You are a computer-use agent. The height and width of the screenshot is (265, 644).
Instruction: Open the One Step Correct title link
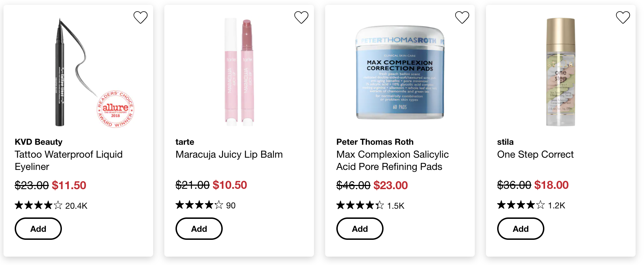[535, 155]
